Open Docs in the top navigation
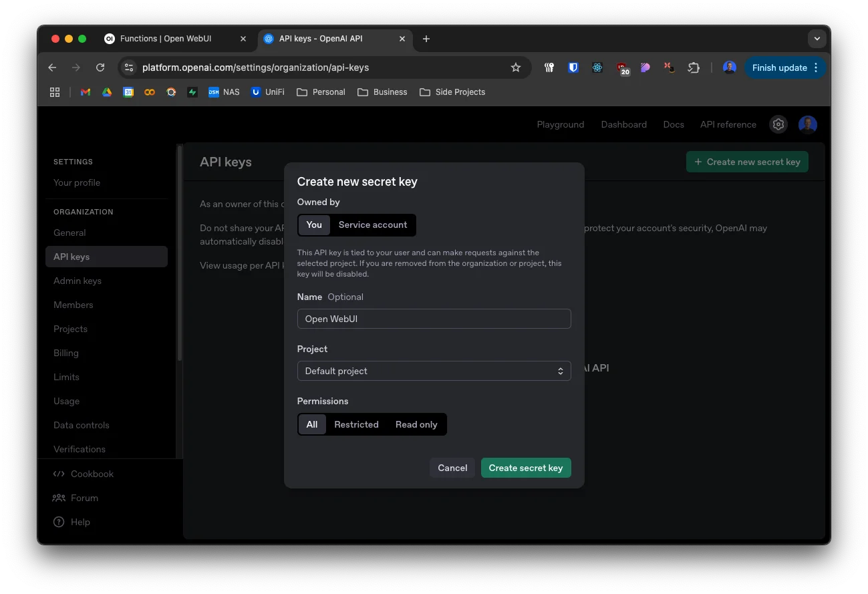This screenshot has height=594, width=868. pyautogui.click(x=674, y=124)
